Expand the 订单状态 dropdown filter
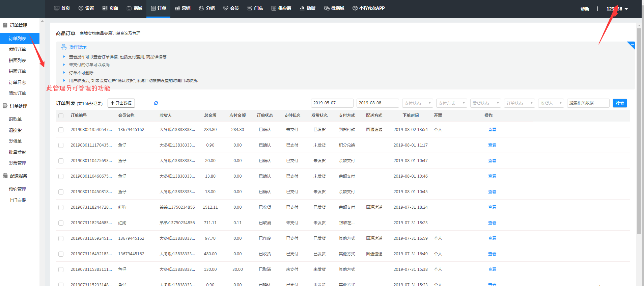This screenshot has height=286, width=644. click(x=520, y=103)
